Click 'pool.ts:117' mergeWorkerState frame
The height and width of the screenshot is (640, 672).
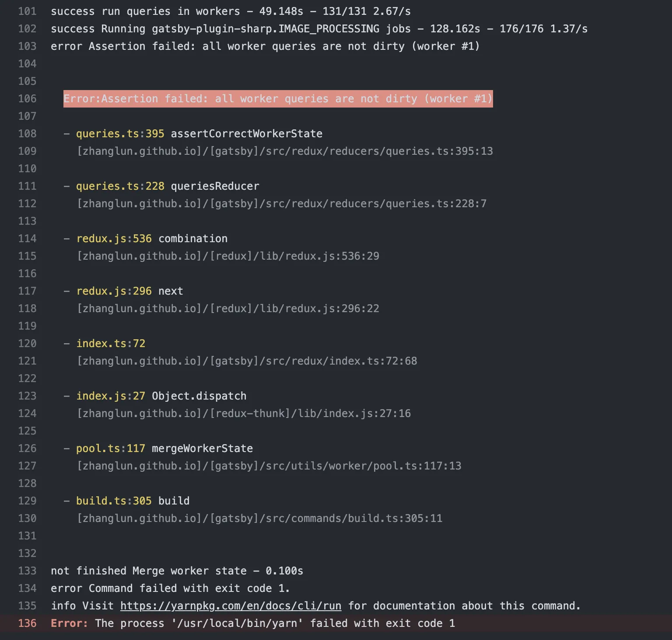[111, 449]
